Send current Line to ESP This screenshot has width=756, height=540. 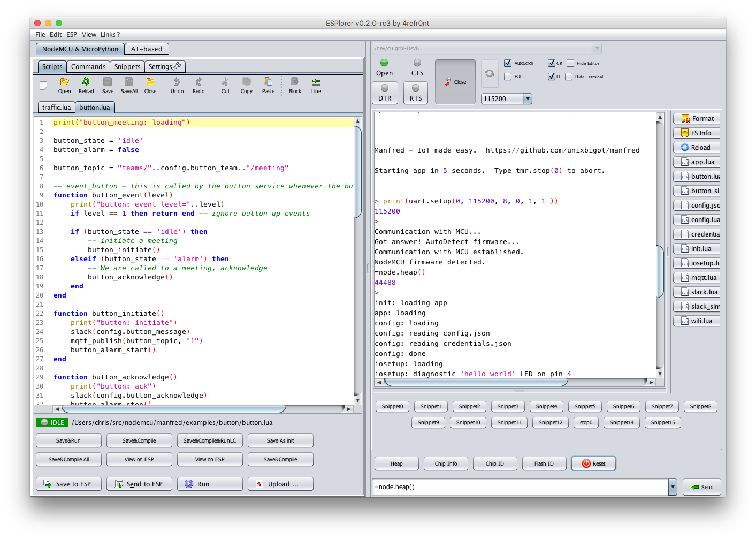click(316, 85)
